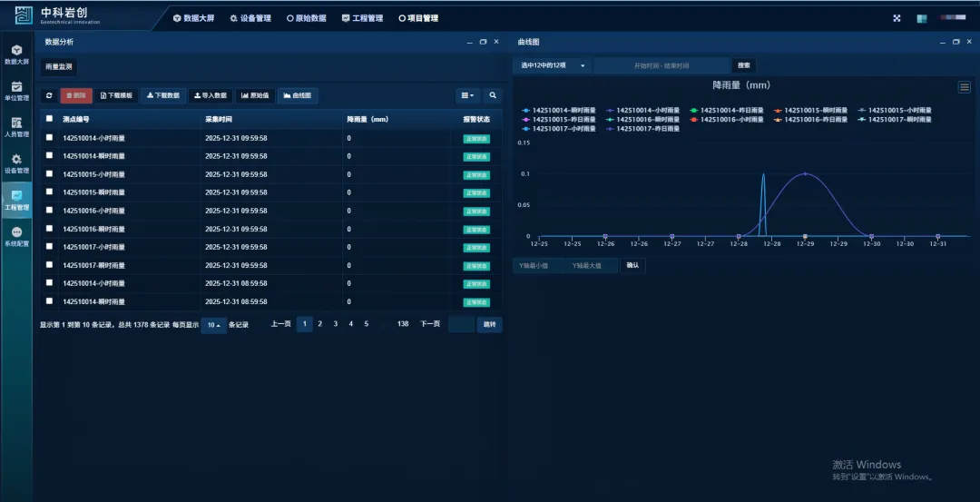Open 单位管理 in the left sidebar
This screenshot has height=502, width=980.
click(16, 91)
